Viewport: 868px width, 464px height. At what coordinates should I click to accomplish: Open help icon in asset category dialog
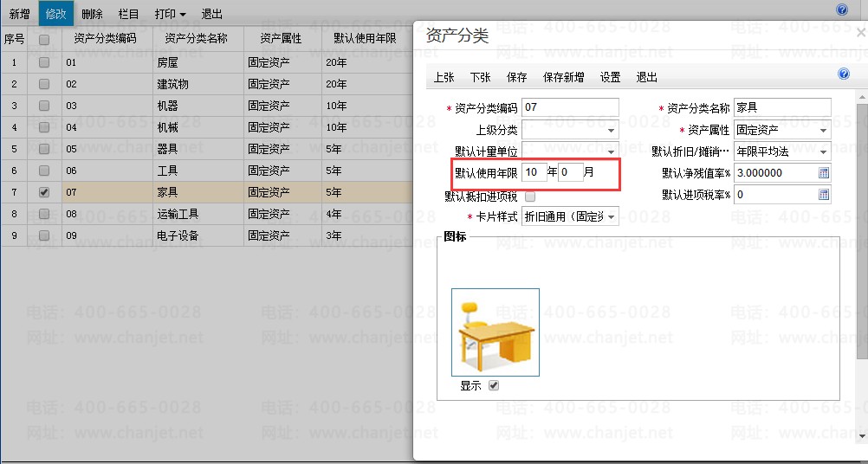(844, 74)
